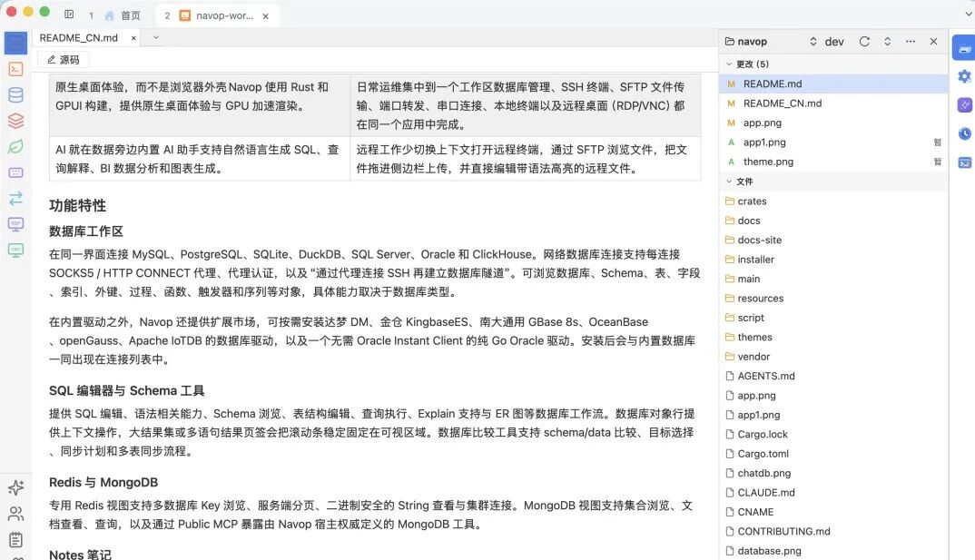Open the purple serial port icon

[x=15, y=172]
